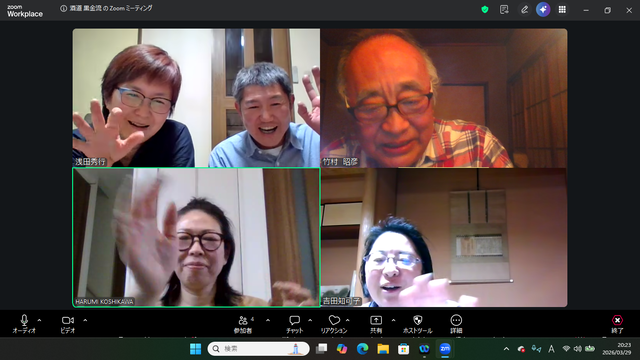Open Microsoft Store from the taskbar
Image resolution: width=640 pixels, height=360 pixels.
click(x=404, y=349)
